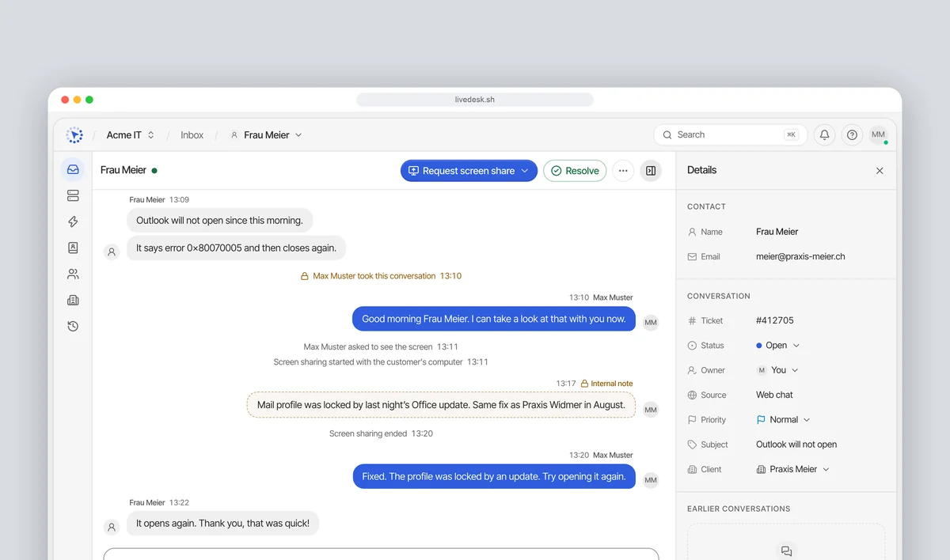Open the stacked queues sidebar icon
Image resolution: width=950 pixels, height=560 pixels.
point(73,195)
